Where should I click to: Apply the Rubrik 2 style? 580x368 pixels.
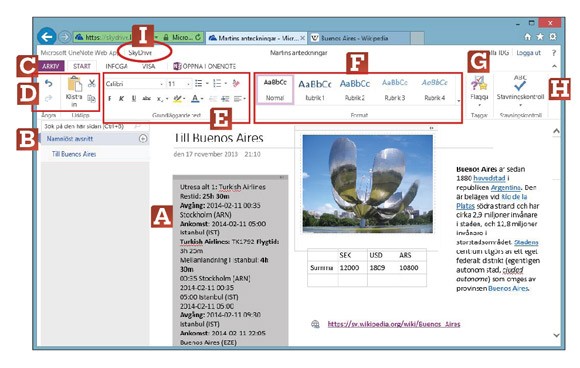pyautogui.click(x=355, y=90)
